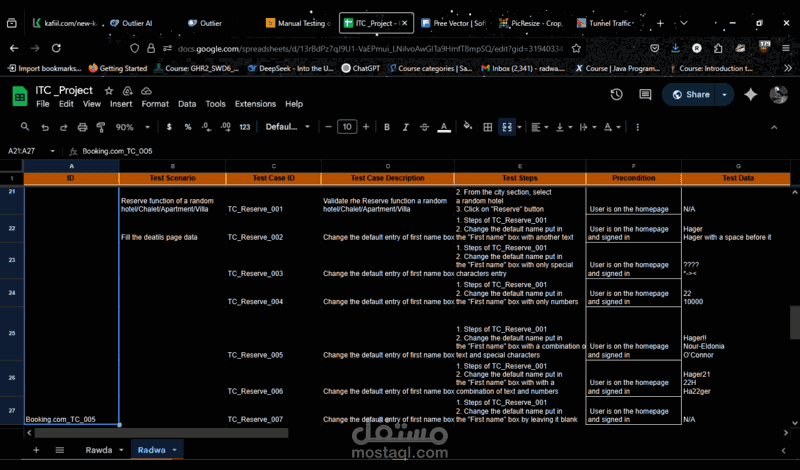Open the Insert menu
The width and height of the screenshot is (800, 470).
(x=121, y=104)
